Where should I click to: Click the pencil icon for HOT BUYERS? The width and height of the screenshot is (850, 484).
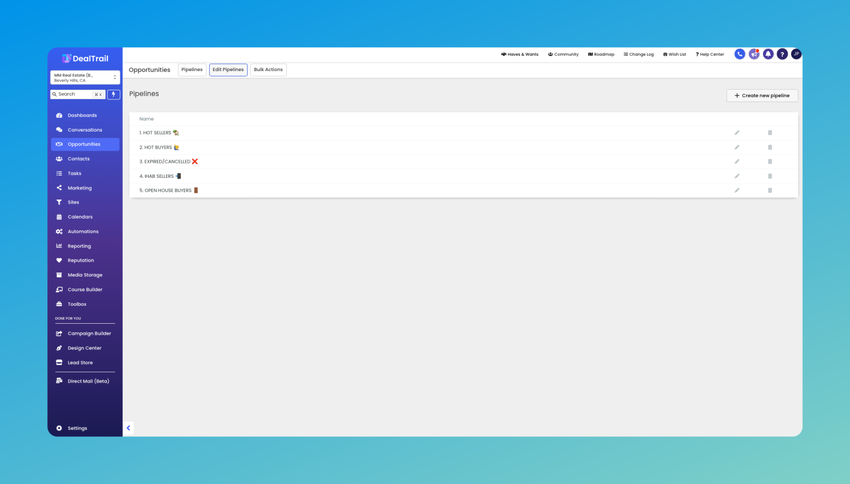tap(737, 147)
